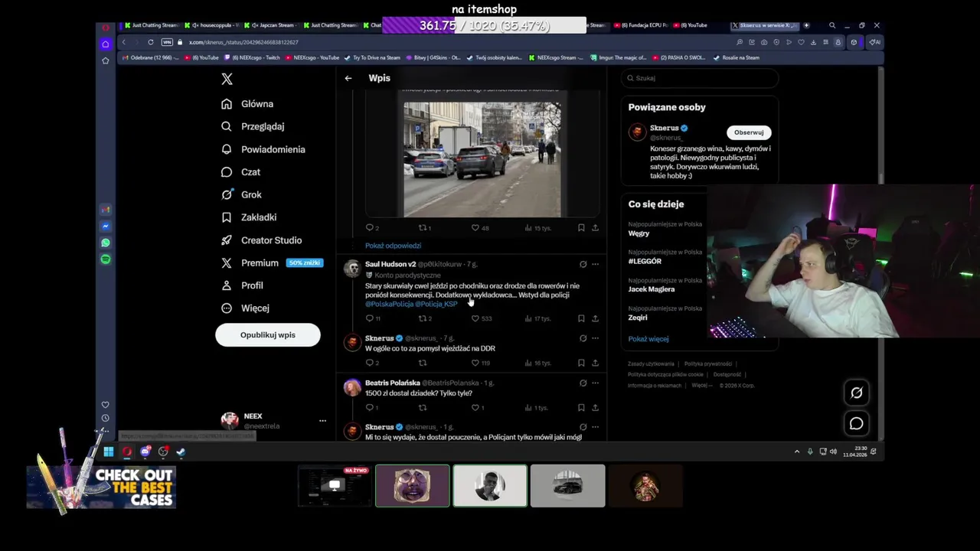Open the Spotify icon in browser sidebar
Image resolution: width=980 pixels, height=551 pixels.
coord(106,259)
